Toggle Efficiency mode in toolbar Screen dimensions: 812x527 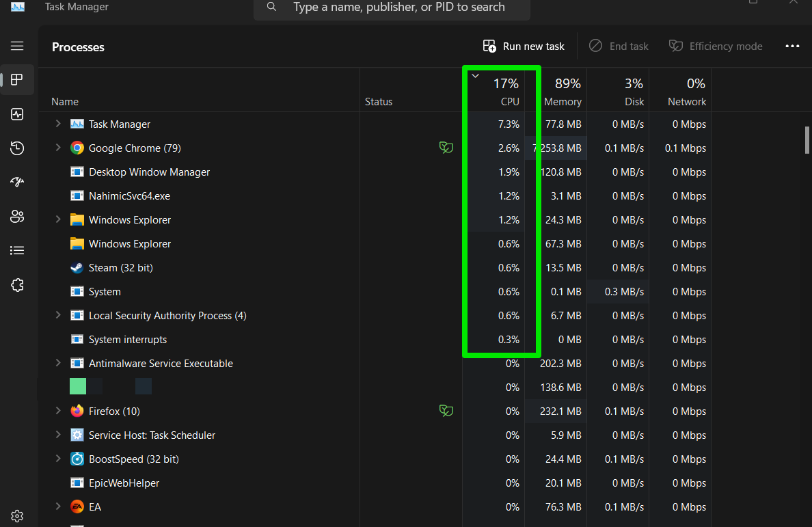click(x=716, y=46)
